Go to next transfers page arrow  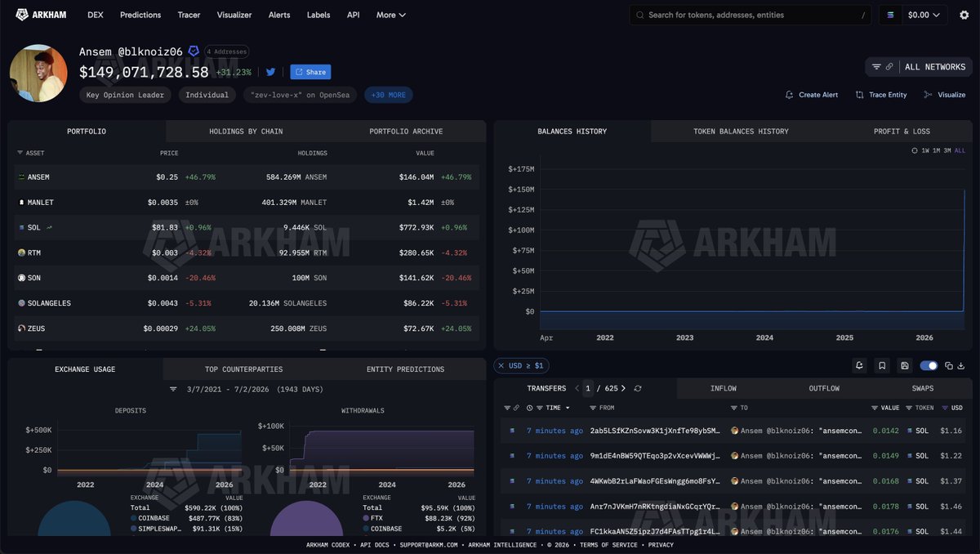tap(625, 388)
